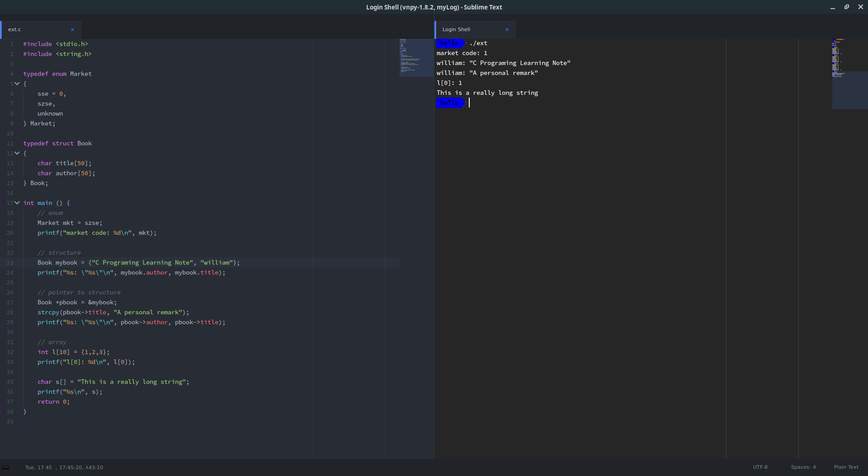Click the '// pointer to structure' comment
The height and width of the screenshot is (476, 868).
pos(79,292)
